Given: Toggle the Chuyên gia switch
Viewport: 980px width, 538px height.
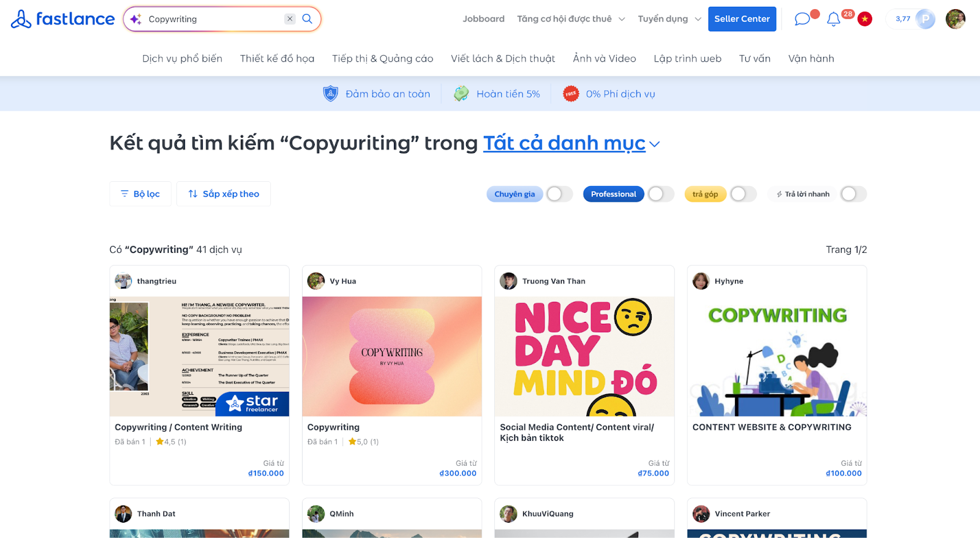Looking at the screenshot, I should pos(559,194).
